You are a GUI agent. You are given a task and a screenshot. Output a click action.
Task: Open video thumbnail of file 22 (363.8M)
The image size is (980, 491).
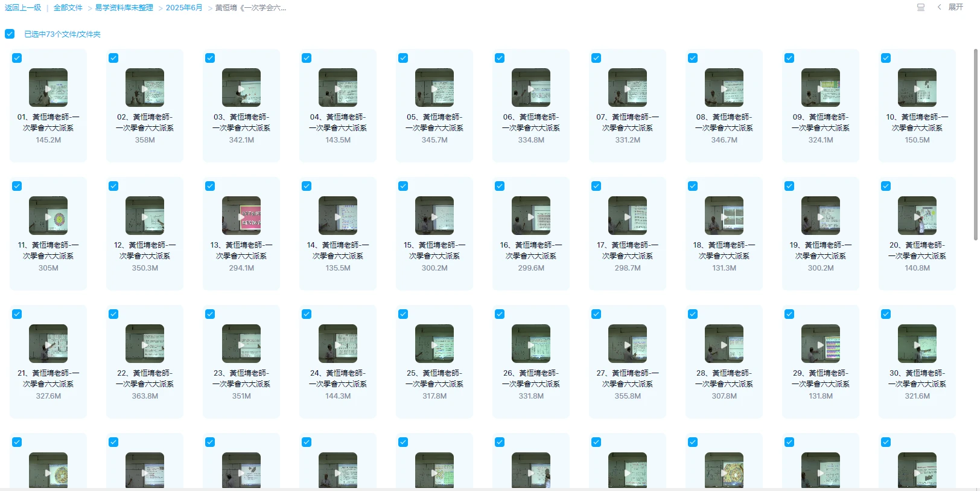145,344
